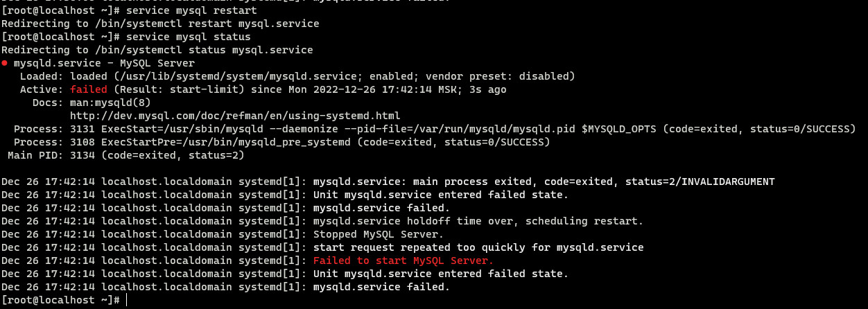The image size is (868, 309).
Task: Click the 'Stopped MySQL Server.' log line
Action: [379, 234]
